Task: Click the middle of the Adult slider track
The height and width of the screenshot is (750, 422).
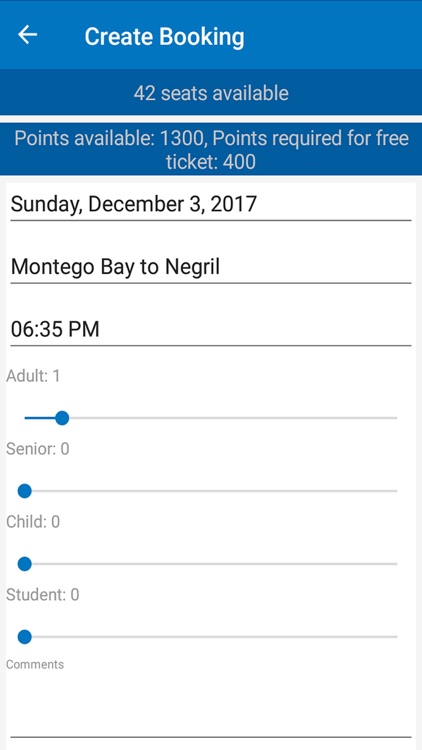Action: [x=211, y=419]
